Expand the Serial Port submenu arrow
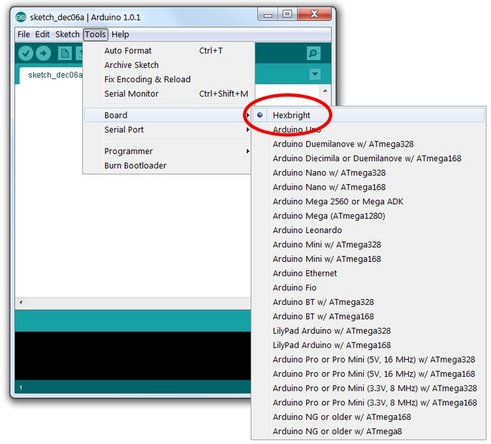This screenshot has width=491, height=444. tap(247, 130)
